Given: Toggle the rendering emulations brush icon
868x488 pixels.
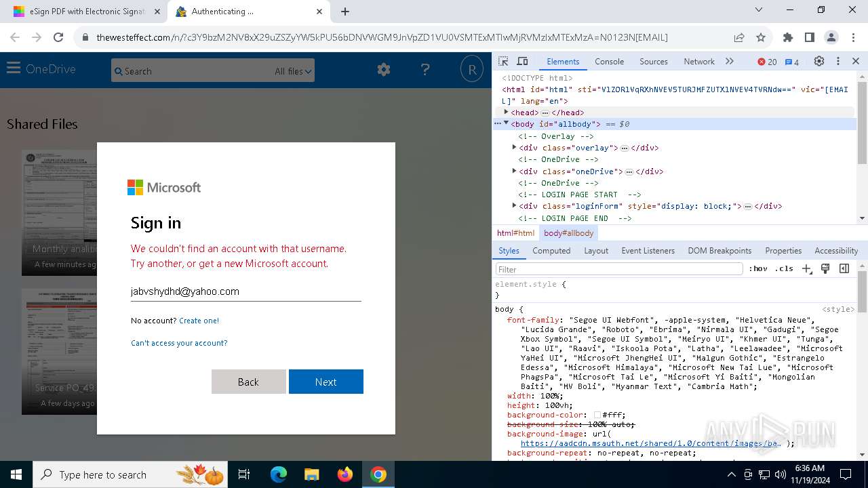Looking at the screenshot, I should [825, 269].
